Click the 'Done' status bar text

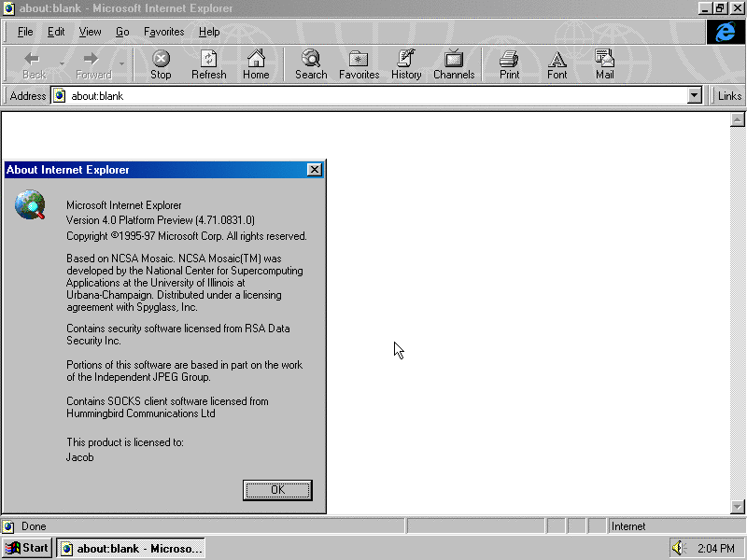click(x=34, y=526)
